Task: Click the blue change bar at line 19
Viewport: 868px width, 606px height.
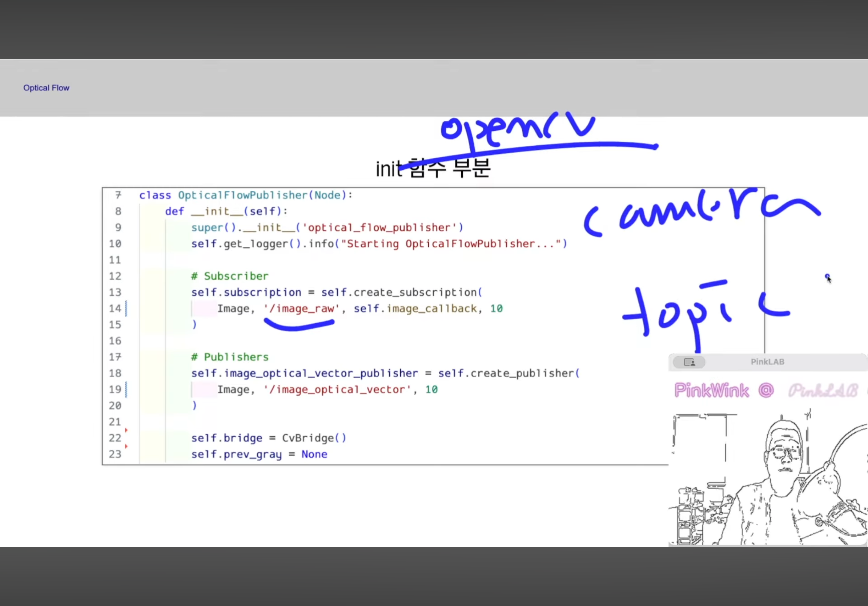Action: 126,389
